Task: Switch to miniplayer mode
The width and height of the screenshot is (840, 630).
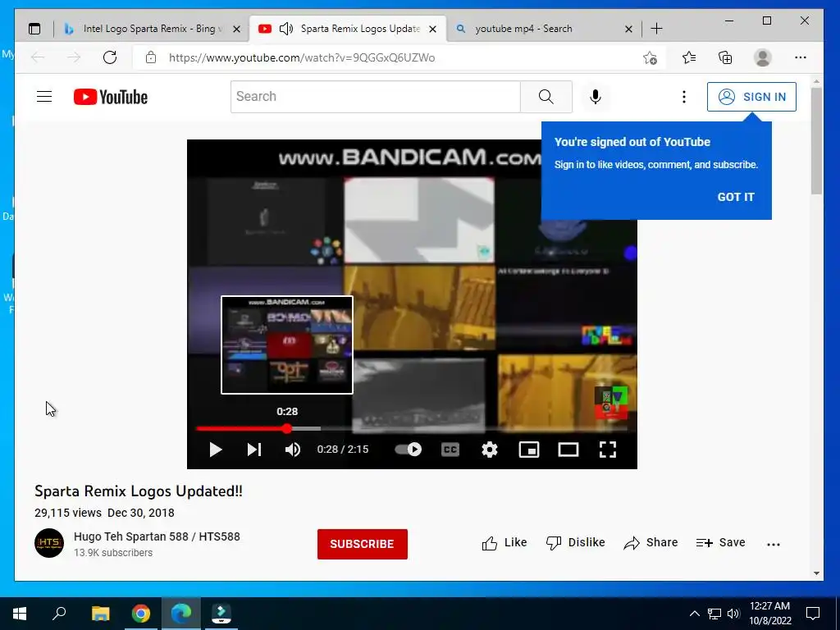Action: (529, 450)
